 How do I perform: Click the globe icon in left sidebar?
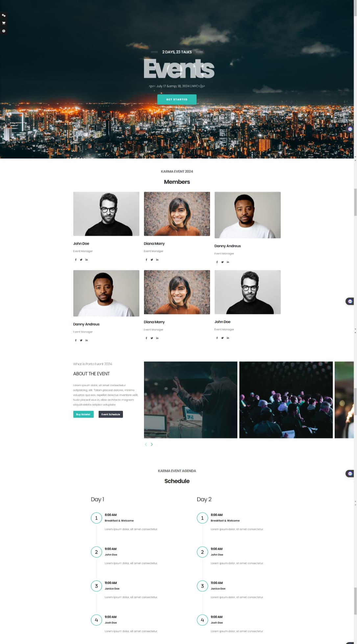pyautogui.click(x=4, y=31)
